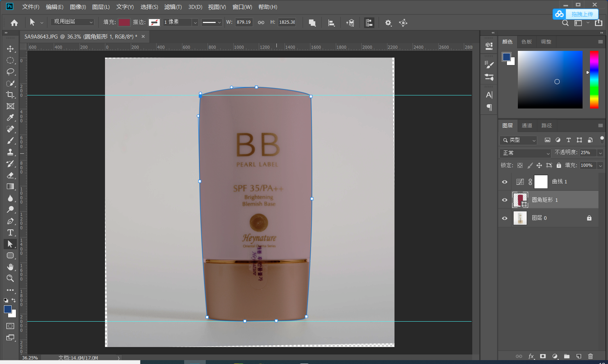Click the width W input field

pos(244,22)
